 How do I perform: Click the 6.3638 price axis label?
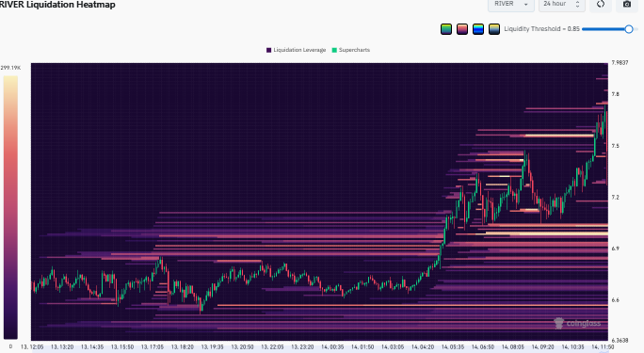620,340
